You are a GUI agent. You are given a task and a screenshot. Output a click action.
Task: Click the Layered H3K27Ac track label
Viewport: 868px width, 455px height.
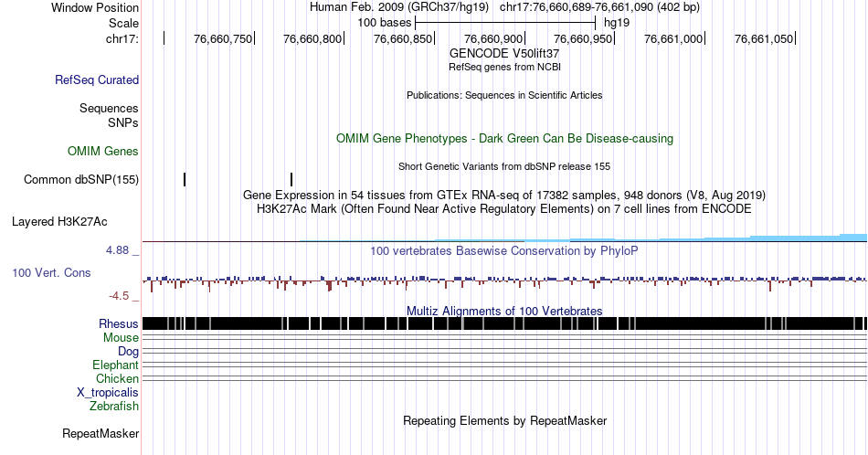[59, 221]
